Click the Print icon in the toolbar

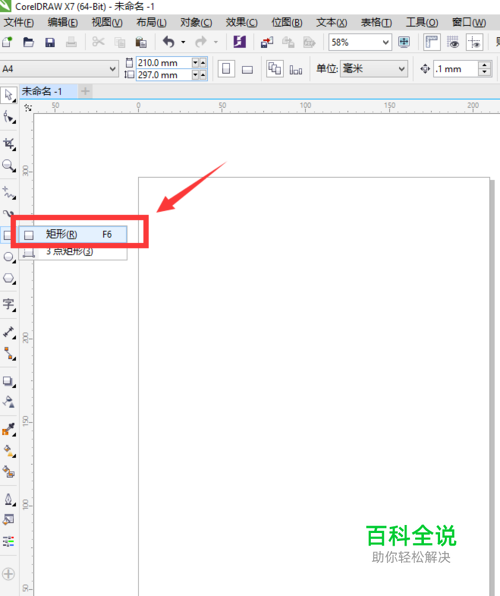pos(71,42)
